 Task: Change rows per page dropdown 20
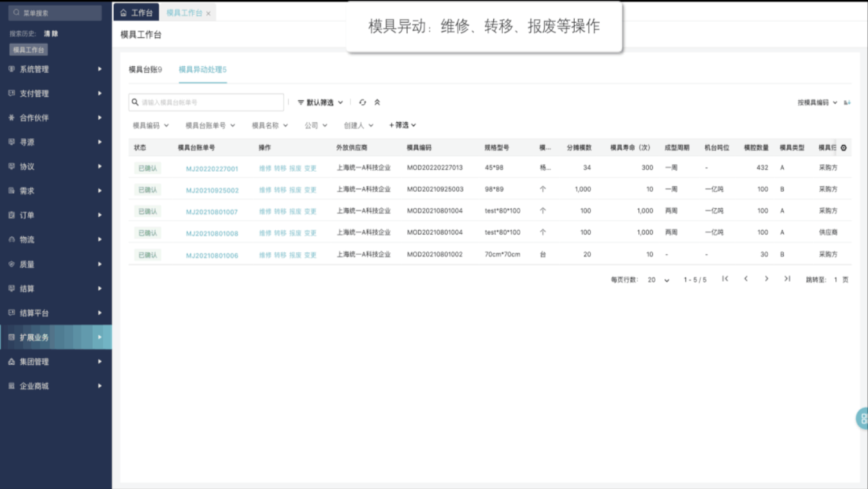point(658,280)
